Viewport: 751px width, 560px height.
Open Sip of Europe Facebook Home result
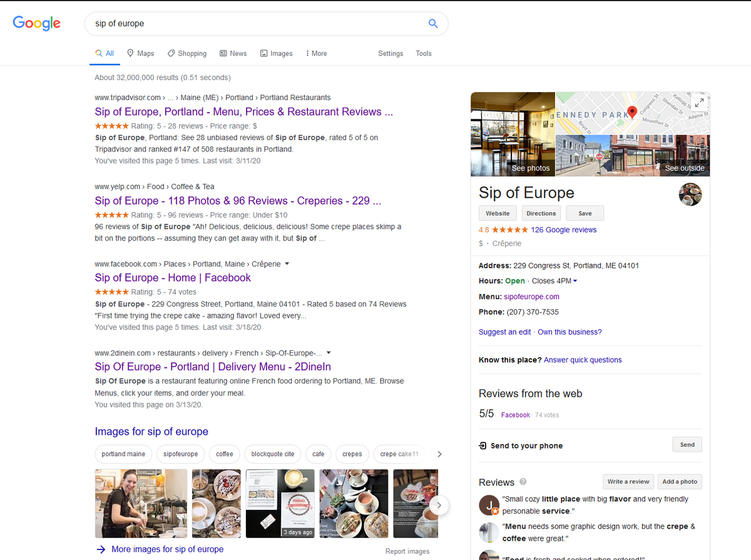173,278
